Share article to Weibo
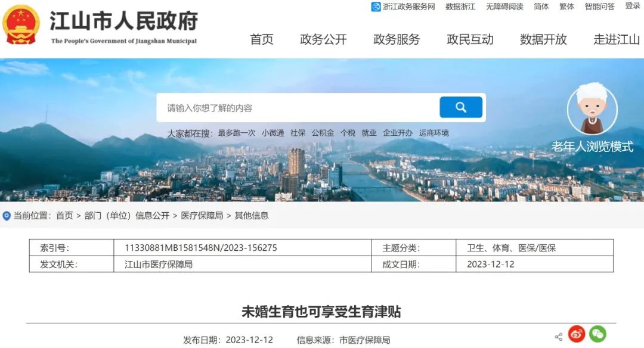This screenshot has height=348, width=644. [x=577, y=334]
